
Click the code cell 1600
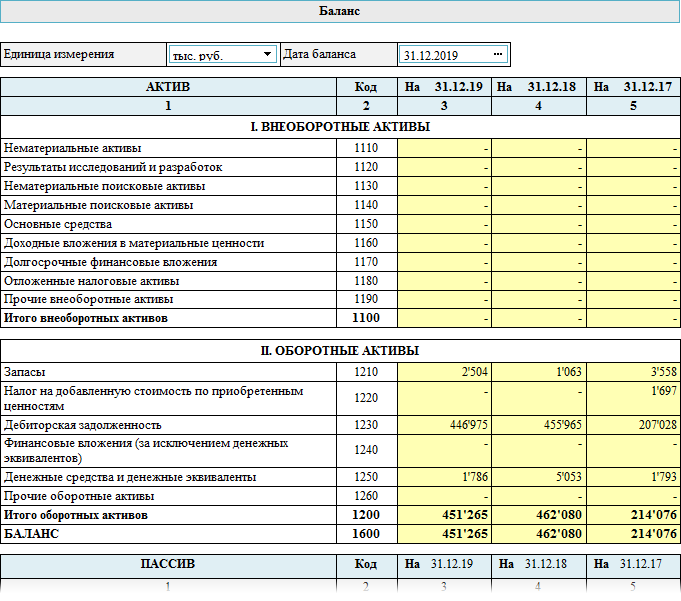[x=366, y=534]
